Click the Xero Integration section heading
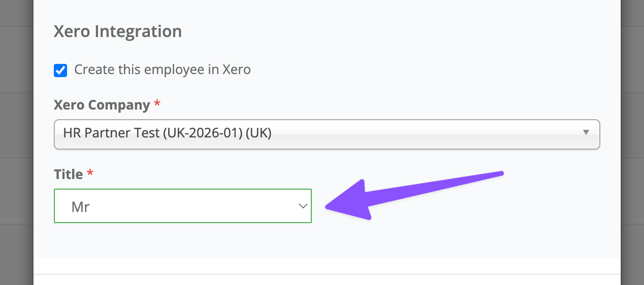Image resolution: width=644 pixels, height=285 pixels. [x=118, y=31]
